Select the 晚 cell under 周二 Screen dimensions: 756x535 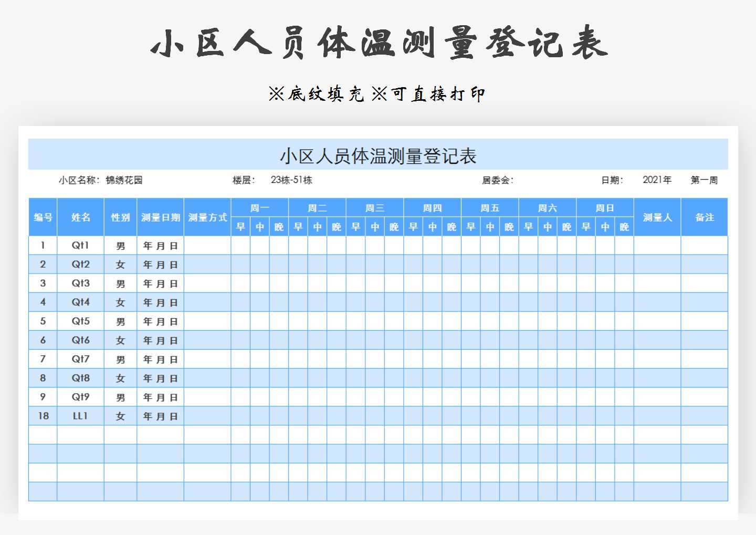(x=336, y=226)
